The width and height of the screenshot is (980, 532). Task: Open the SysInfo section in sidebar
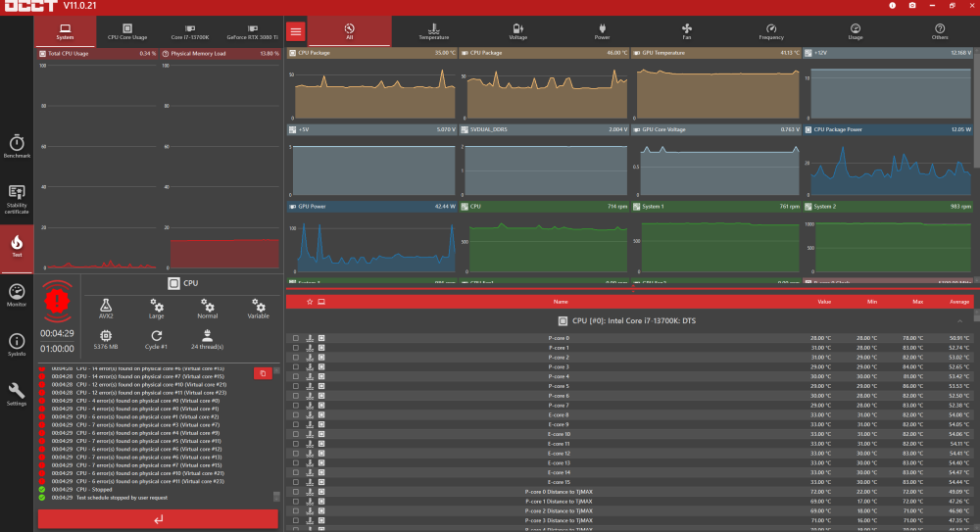[x=17, y=345]
